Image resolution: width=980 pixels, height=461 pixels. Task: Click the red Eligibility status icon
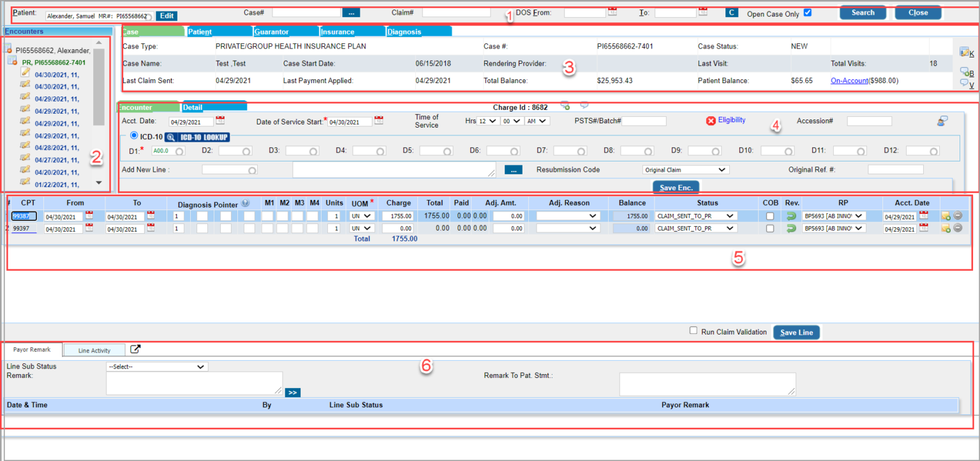[x=711, y=121]
